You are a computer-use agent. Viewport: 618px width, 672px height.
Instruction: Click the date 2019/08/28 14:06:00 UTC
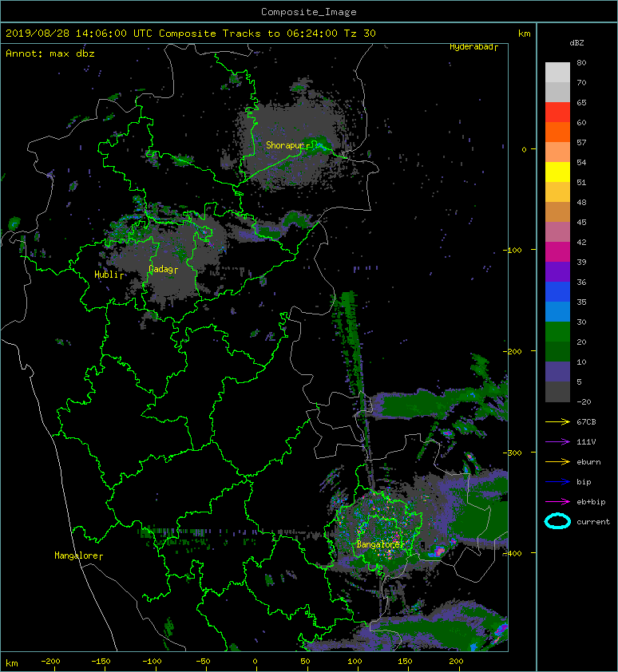click(78, 34)
